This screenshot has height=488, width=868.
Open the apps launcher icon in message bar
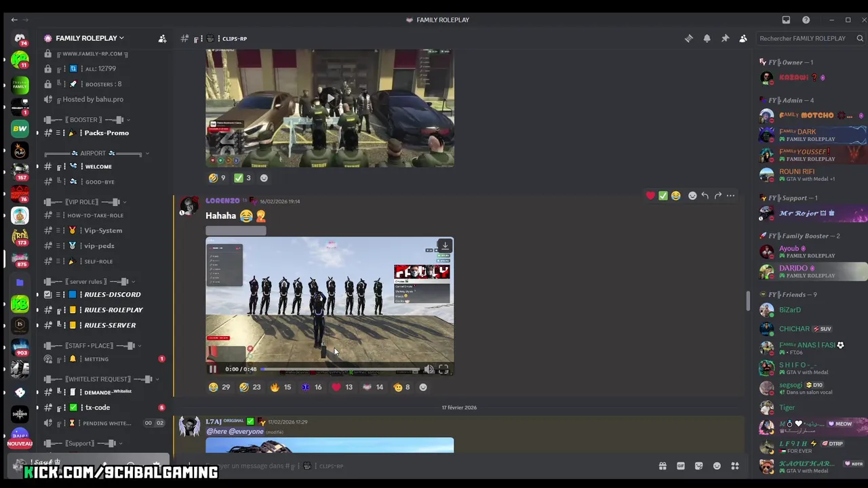tap(735, 466)
